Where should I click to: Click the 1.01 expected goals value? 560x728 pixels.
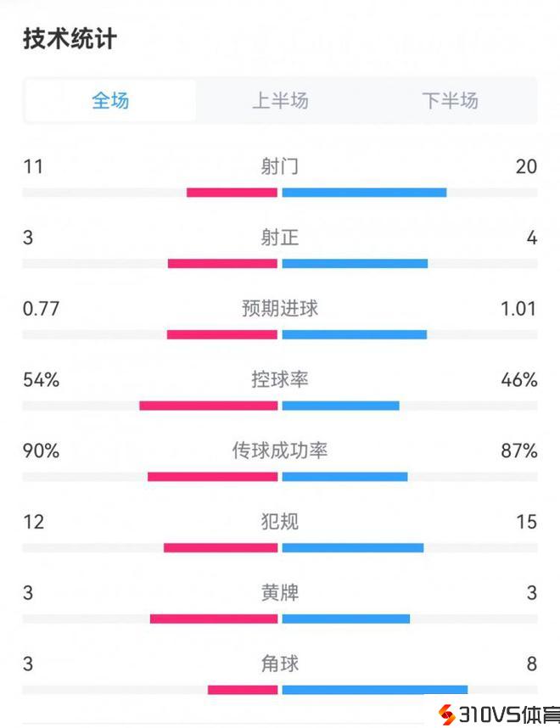518,308
